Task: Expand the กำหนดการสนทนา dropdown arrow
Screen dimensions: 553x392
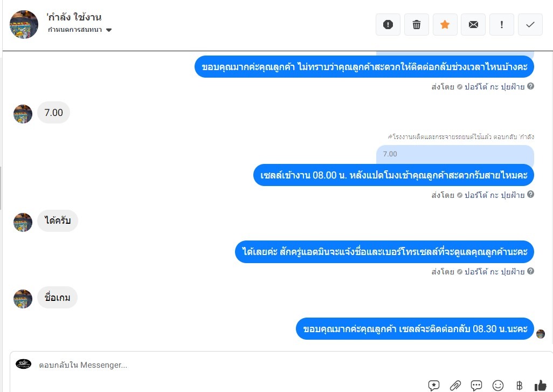Action: [x=109, y=30]
